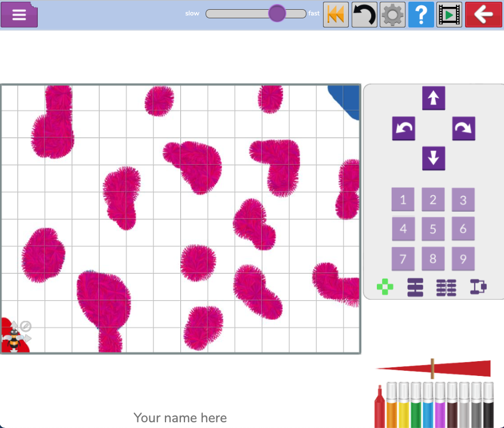Screen dimensions: 504x428
Task: Pick the light gray marker pen
Action: coord(464,405)
